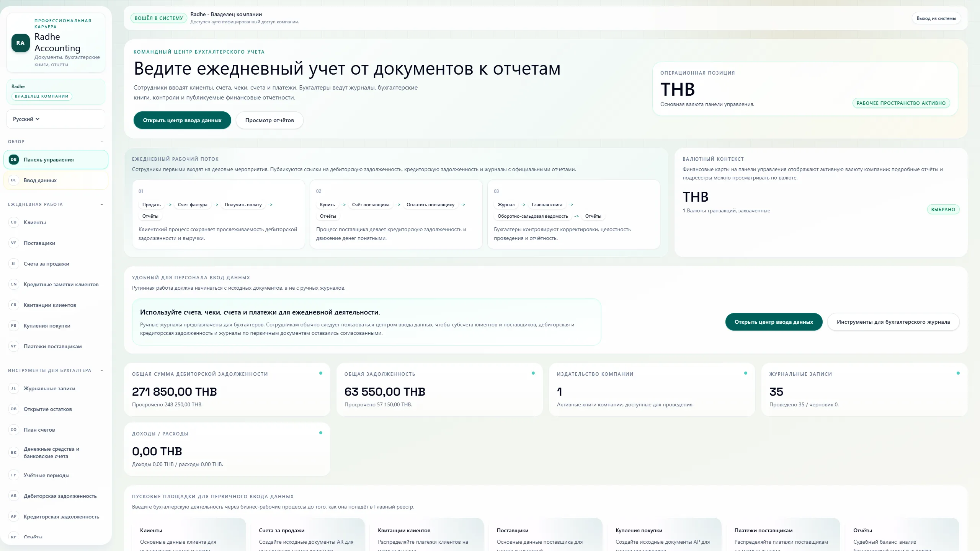Image resolution: width=980 pixels, height=551 pixels.
Task: Click the 271 850,00 THB receivables card
Action: coord(227,390)
